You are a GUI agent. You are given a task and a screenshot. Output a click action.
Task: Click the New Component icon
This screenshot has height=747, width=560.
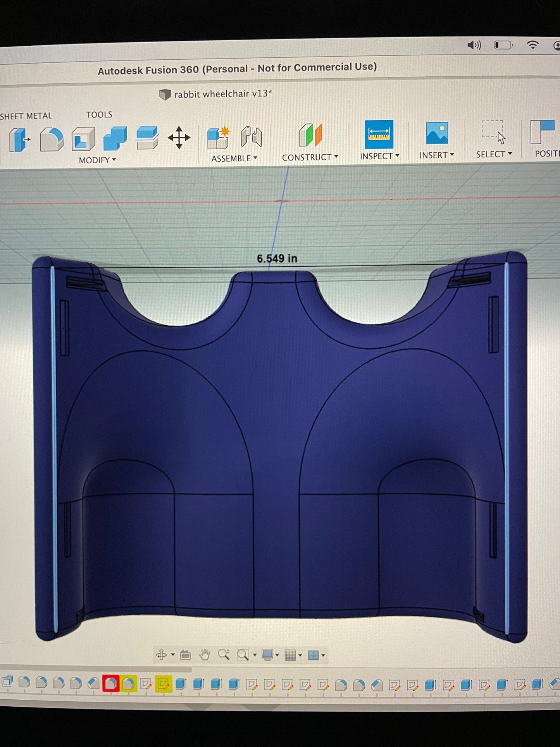click(x=219, y=138)
